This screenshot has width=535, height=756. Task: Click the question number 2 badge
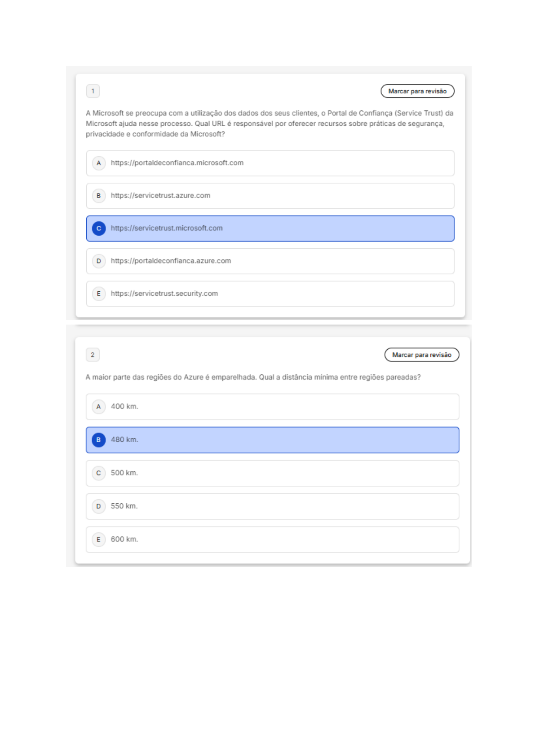pyautogui.click(x=93, y=355)
